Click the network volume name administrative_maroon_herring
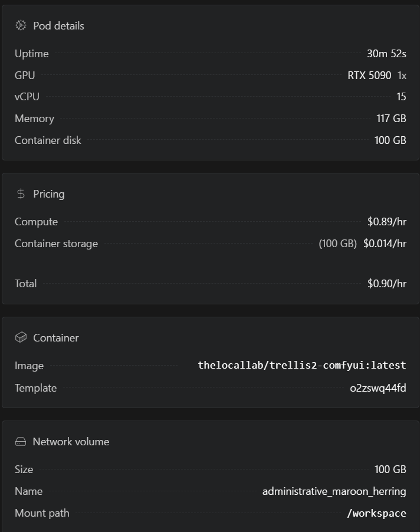The image size is (420, 532). (x=334, y=491)
